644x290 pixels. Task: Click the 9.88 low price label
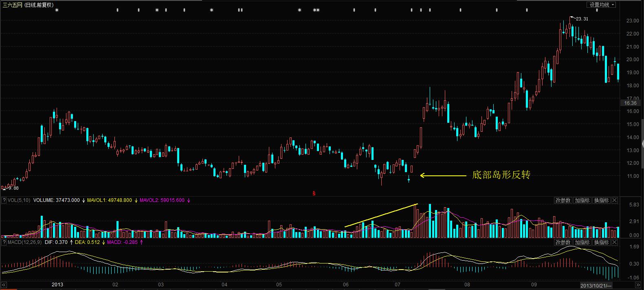point(13,188)
